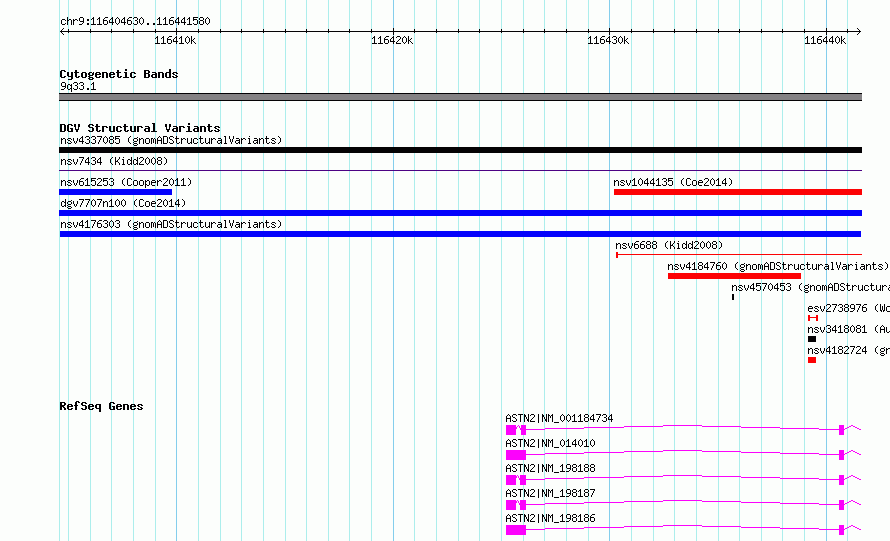Select nsv7434 (Kidd2008) variant label
This screenshot has height=541, width=890.
pyautogui.click(x=114, y=161)
